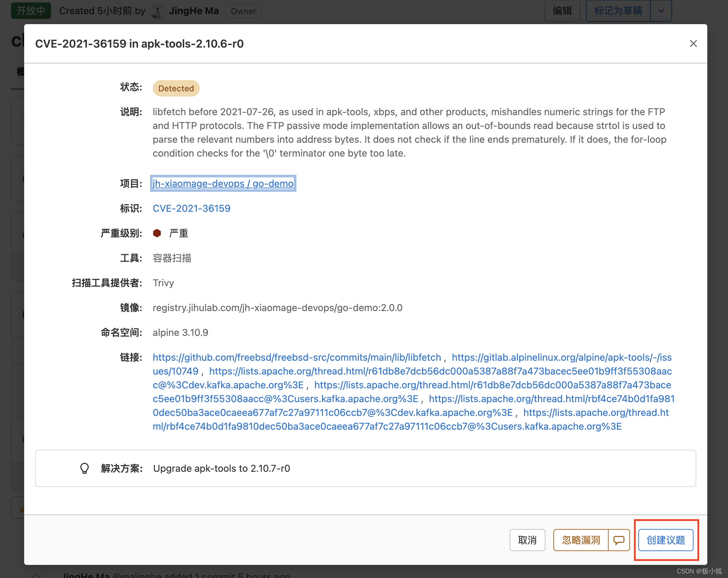The width and height of the screenshot is (728, 578).
Task: Click the comment icon beside 忽略漏洞
Action: coord(619,540)
